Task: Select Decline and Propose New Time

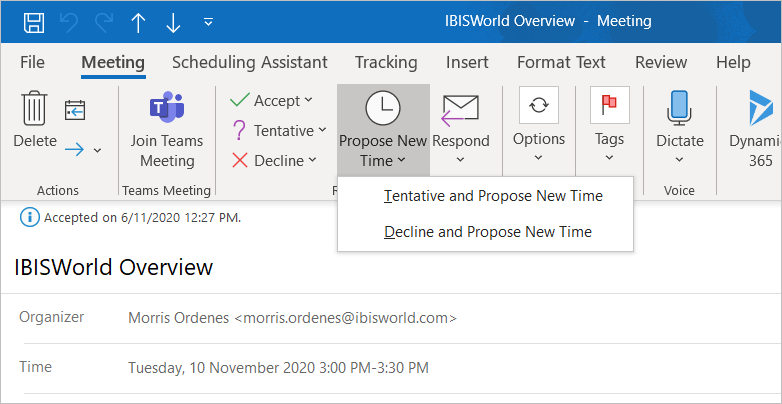Action: [488, 232]
